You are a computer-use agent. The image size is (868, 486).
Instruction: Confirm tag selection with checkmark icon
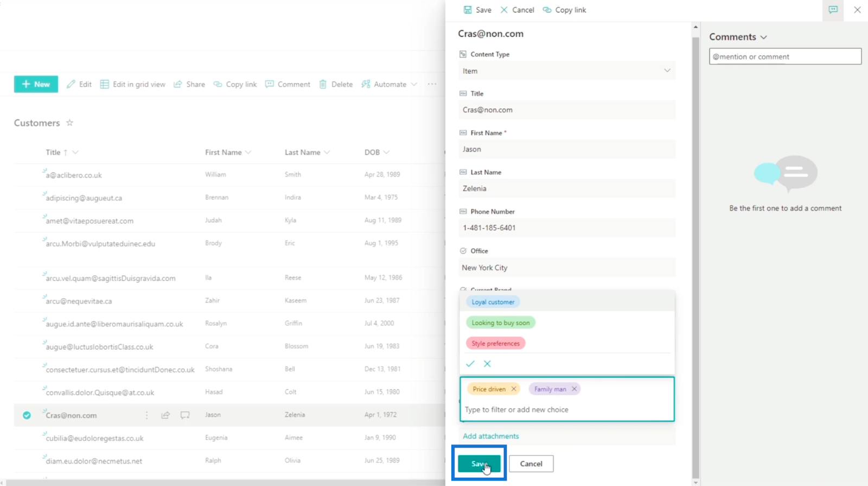(x=470, y=364)
